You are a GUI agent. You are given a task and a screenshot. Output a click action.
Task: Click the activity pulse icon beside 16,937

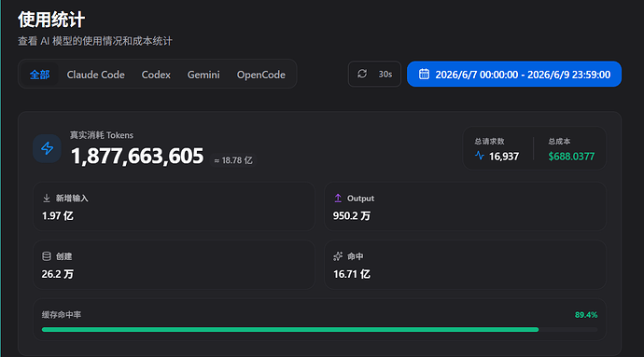(480, 156)
